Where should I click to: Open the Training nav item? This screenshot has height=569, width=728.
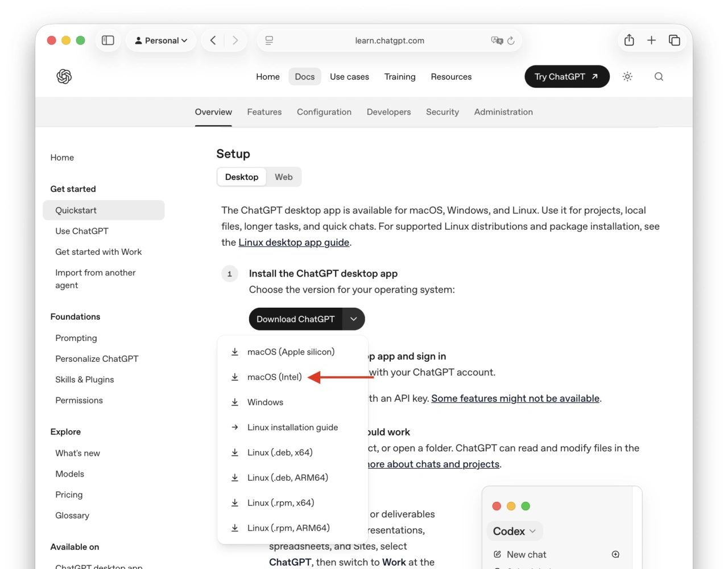400,77
